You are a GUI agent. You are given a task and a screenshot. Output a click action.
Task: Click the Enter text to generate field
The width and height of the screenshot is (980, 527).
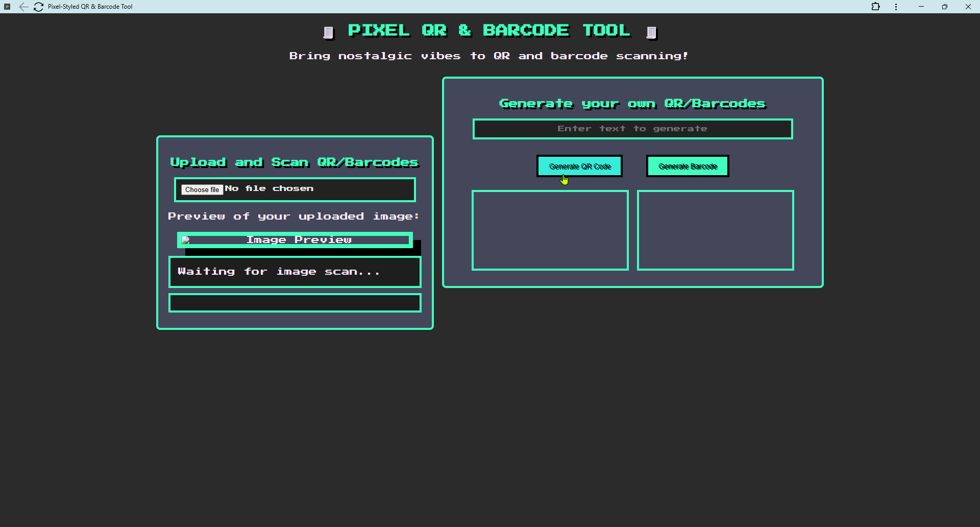(x=632, y=129)
